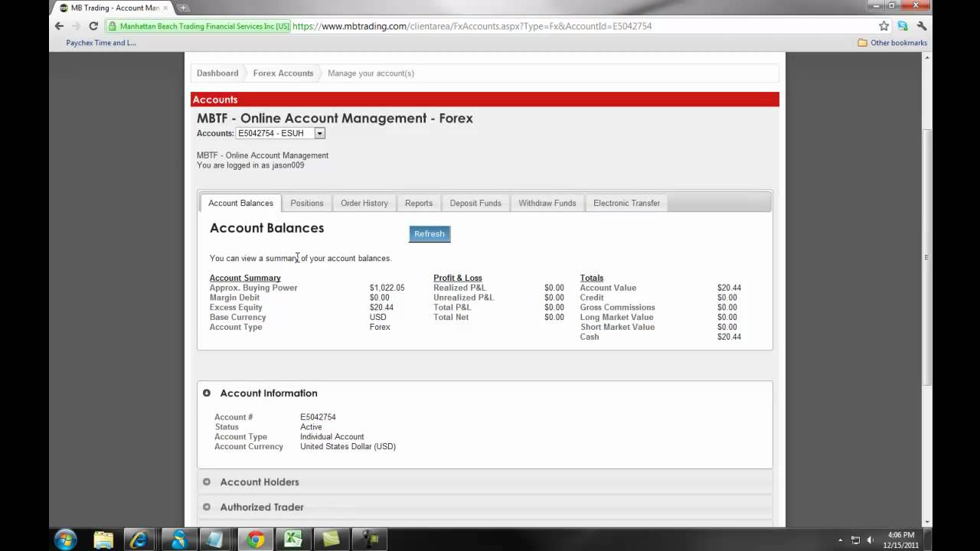
Task: Click the blue Refresh button
Action: click(430, 233)
